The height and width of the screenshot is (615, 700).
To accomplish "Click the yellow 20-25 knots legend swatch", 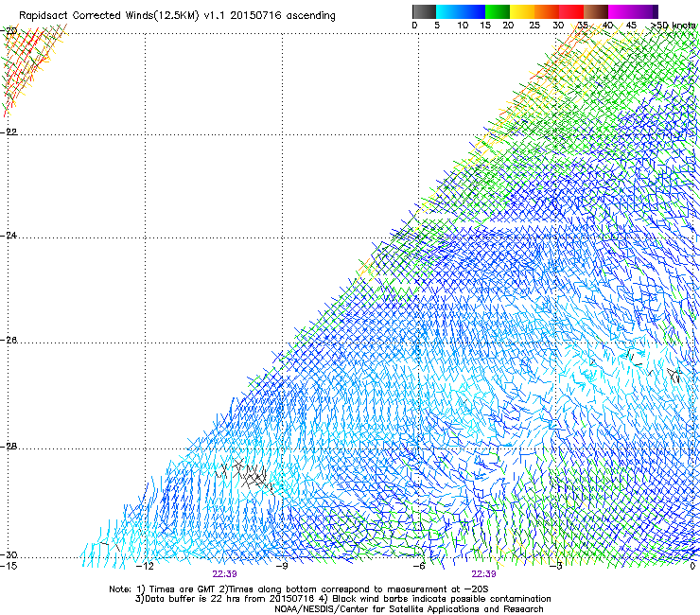I will [x=522, y=11].
